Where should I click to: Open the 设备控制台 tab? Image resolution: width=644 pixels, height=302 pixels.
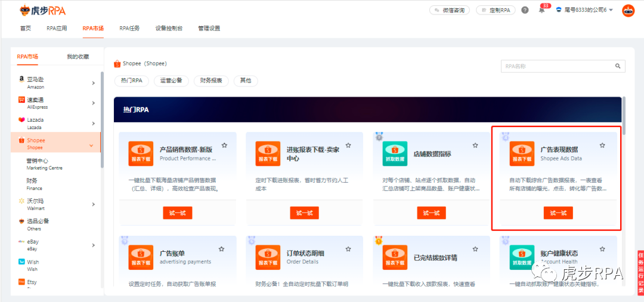click(169, 29)
